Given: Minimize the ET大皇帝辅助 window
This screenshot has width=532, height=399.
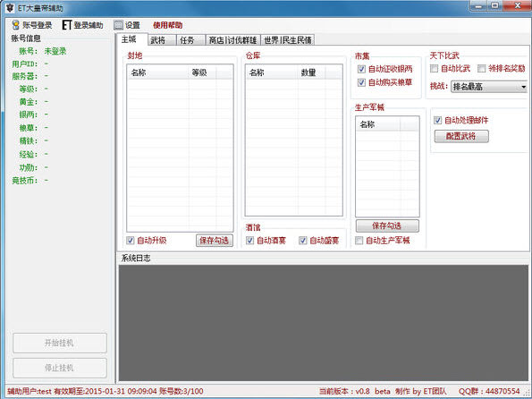Looking at the screenshot, I should [x=478, y=5].
